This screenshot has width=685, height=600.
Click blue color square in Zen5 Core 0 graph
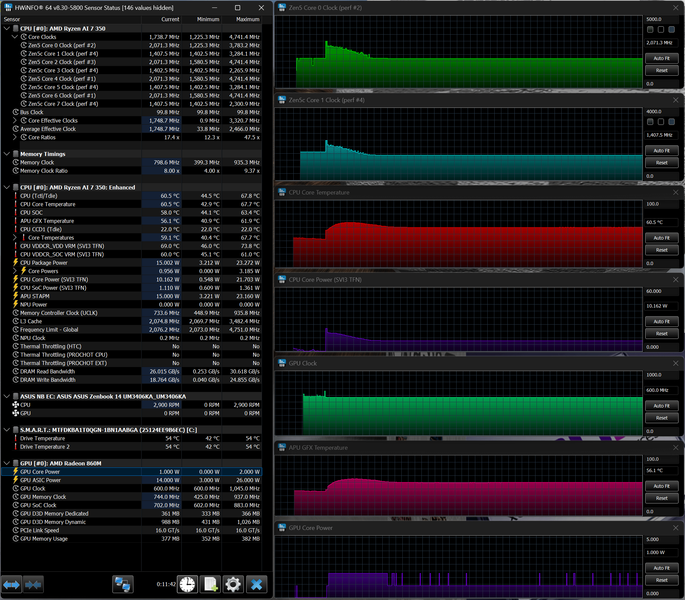point(671,29)
